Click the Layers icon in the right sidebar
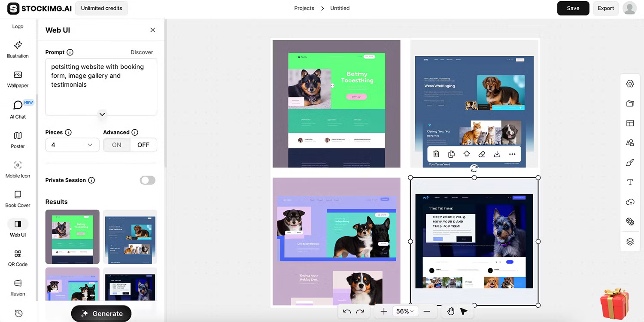Image resolution: width=644 pixels, height=322 pixels. (630, 241)
